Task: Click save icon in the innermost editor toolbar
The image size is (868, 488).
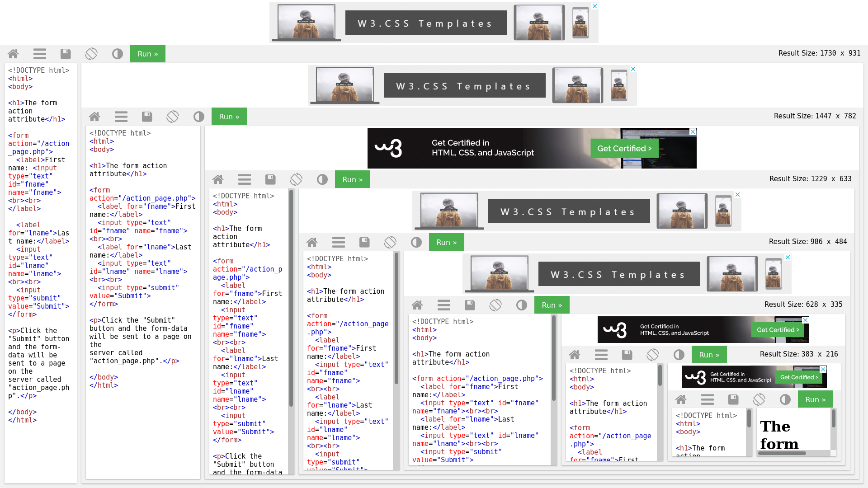Action: click(733, 400)
